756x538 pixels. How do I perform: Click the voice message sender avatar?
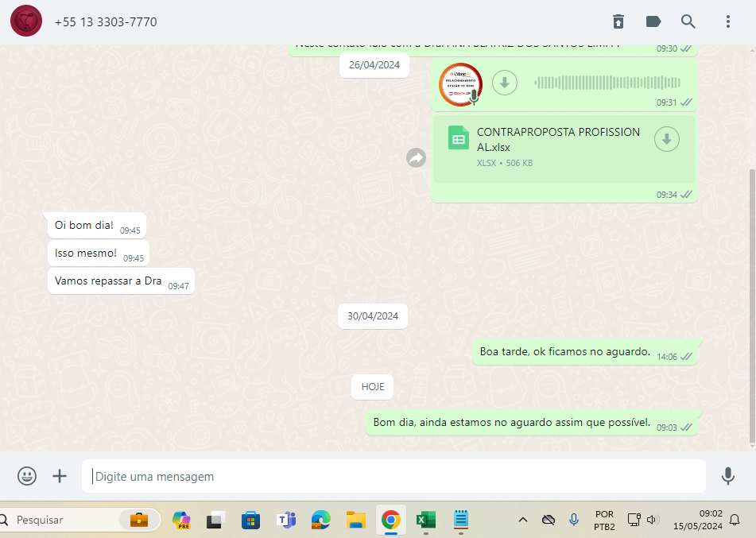[460, 84]
